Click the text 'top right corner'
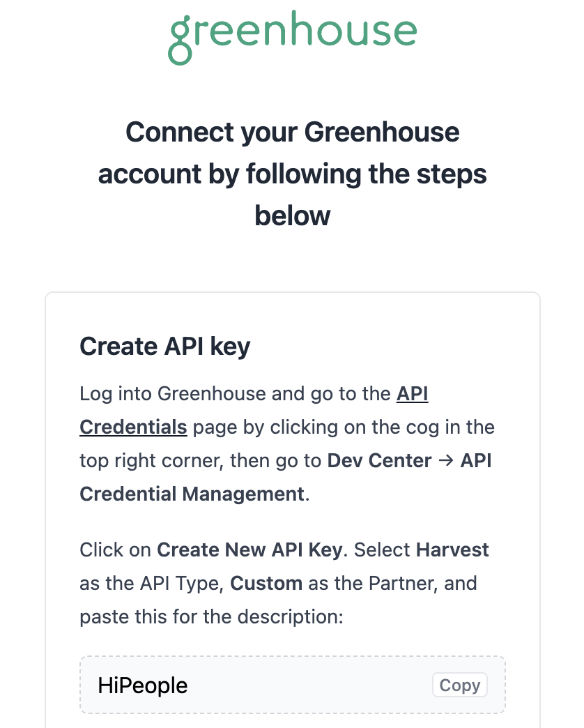 click(x=151, y=460)
